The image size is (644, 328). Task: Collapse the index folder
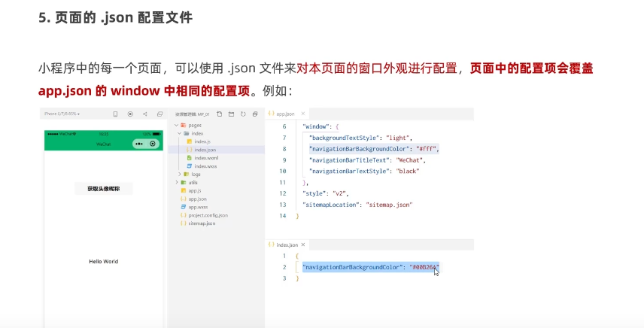coord(180,133)
